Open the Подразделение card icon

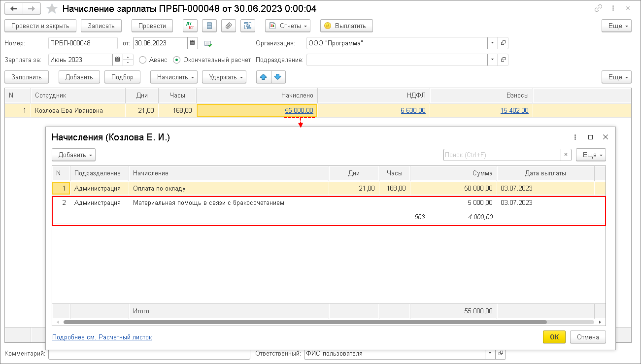click(503, 60)
